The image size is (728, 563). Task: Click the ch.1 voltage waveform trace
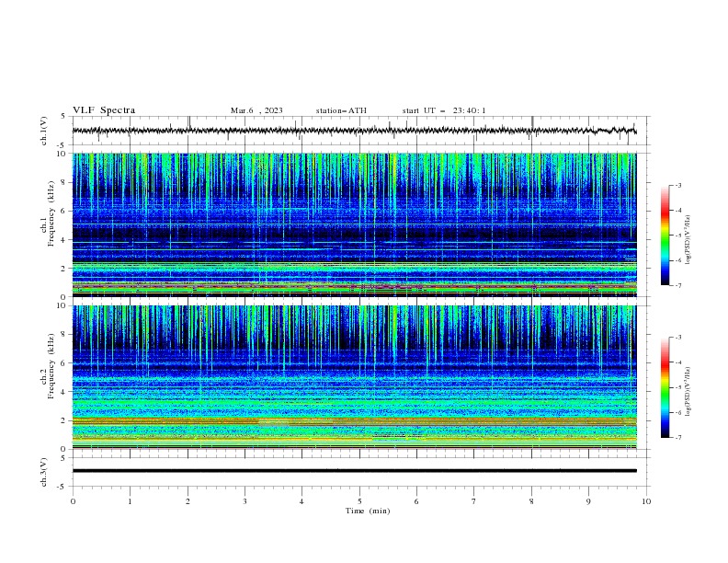[x=354, y=131]
